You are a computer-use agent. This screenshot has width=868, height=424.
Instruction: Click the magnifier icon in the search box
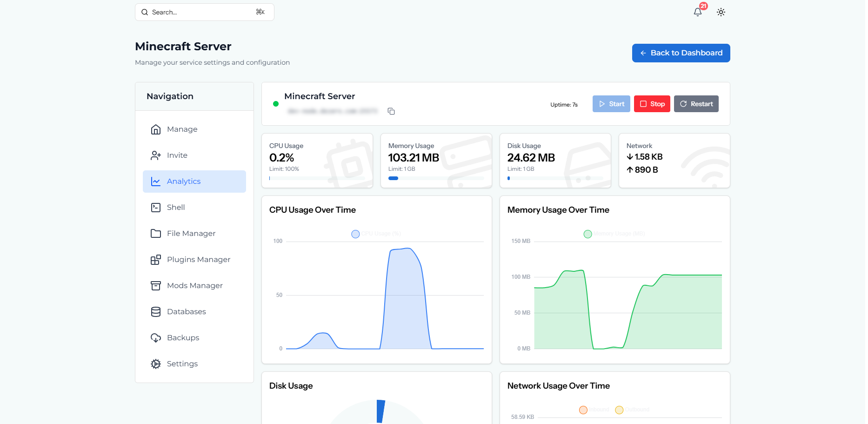[x=145, y=12]
